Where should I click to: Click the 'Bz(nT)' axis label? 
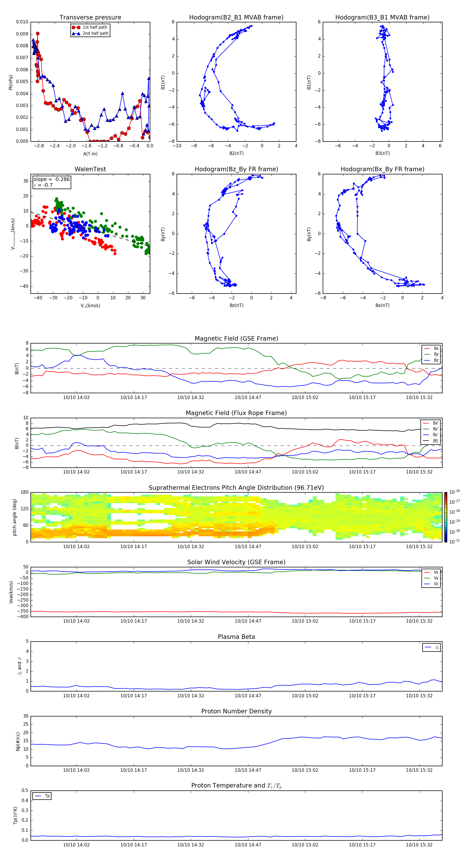(x=236, y=305)
